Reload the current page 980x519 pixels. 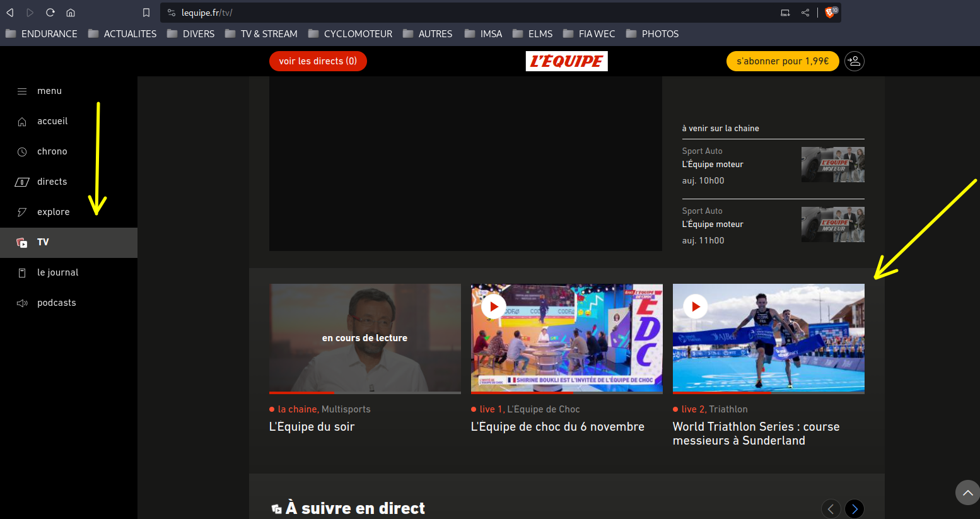50,13
